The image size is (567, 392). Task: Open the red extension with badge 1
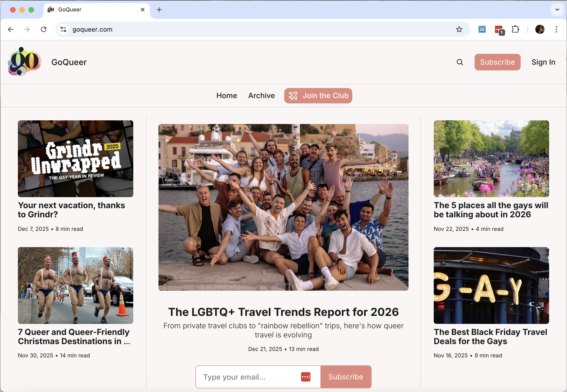499,30
